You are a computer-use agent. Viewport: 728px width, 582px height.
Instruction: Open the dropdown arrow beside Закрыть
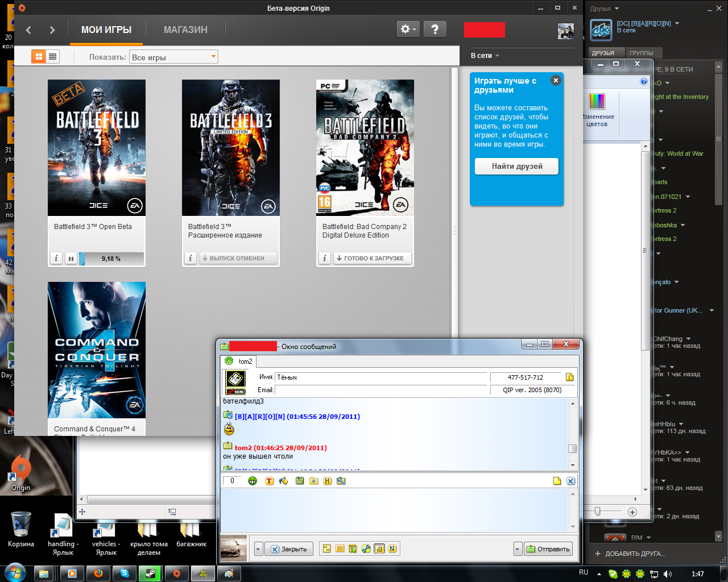pos(259,549)
